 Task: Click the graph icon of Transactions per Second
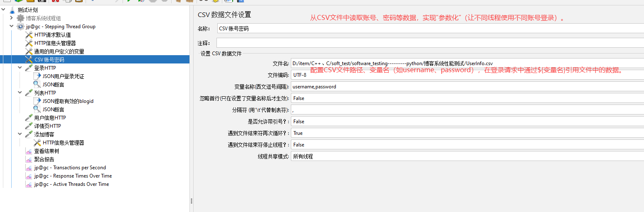[29, 168]
